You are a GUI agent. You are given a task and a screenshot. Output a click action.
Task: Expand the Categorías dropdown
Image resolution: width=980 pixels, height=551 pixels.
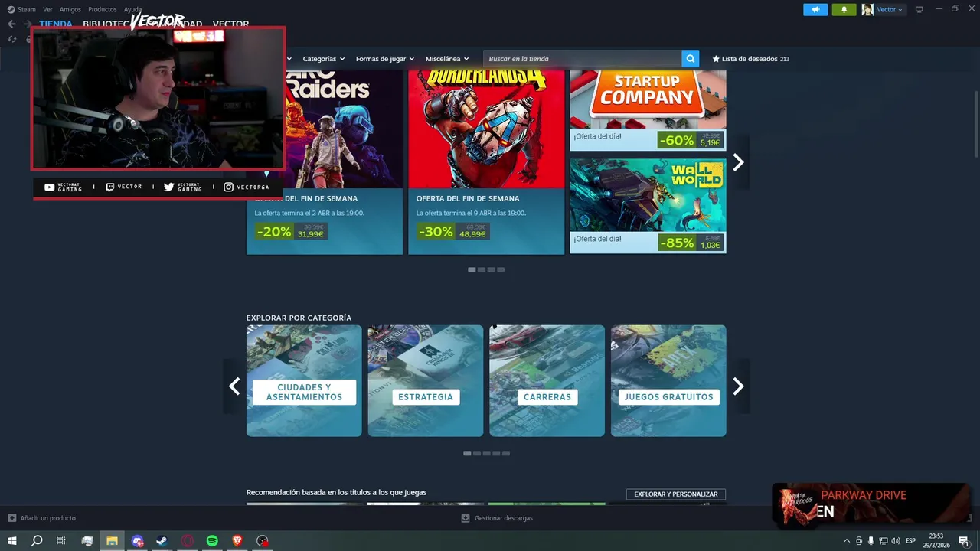[323, 59]
